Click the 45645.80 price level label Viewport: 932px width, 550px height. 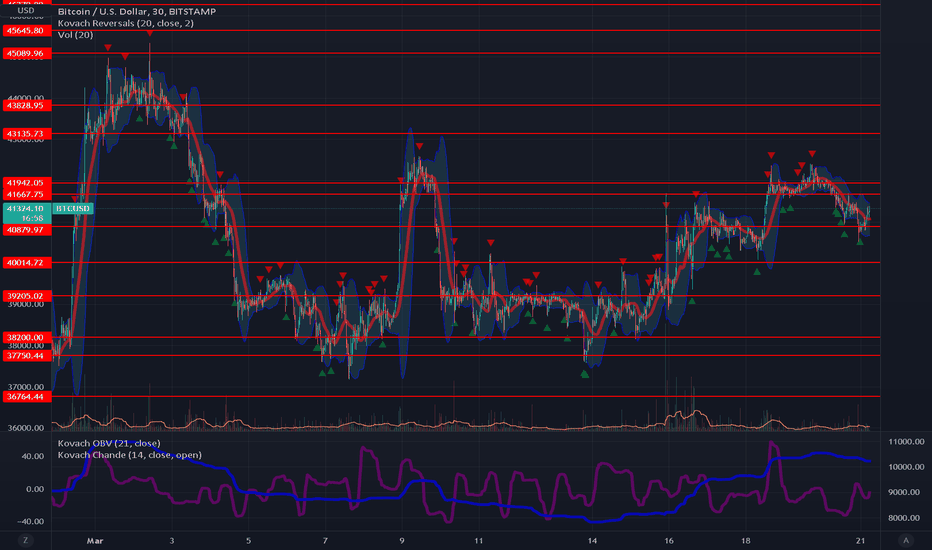[x=25, y=30]
